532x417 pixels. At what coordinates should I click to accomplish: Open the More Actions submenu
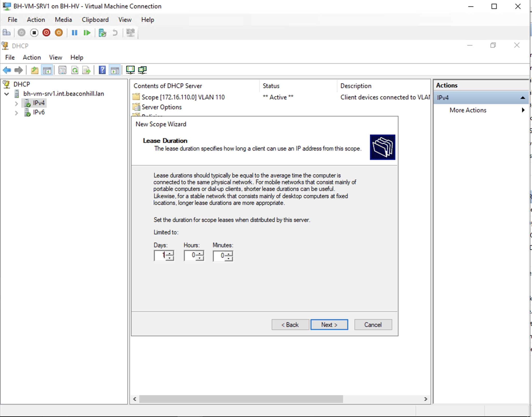[468, 110]
